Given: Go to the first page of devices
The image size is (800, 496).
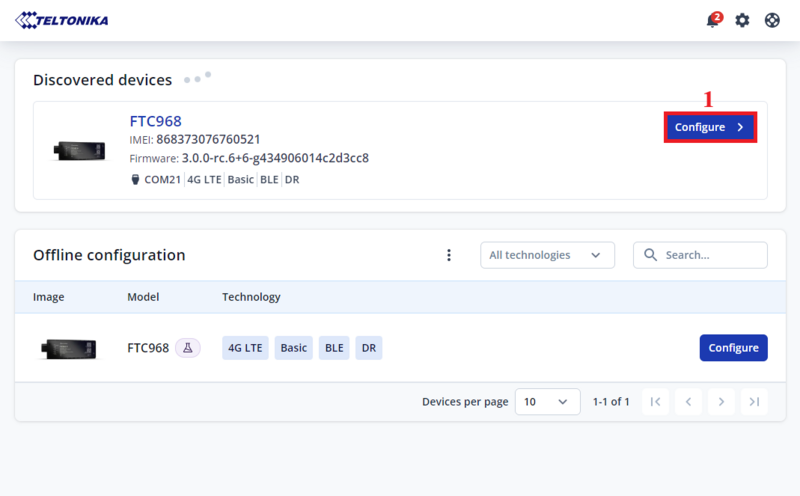Looking at the screenshot, I should click(x=655, y=402).
